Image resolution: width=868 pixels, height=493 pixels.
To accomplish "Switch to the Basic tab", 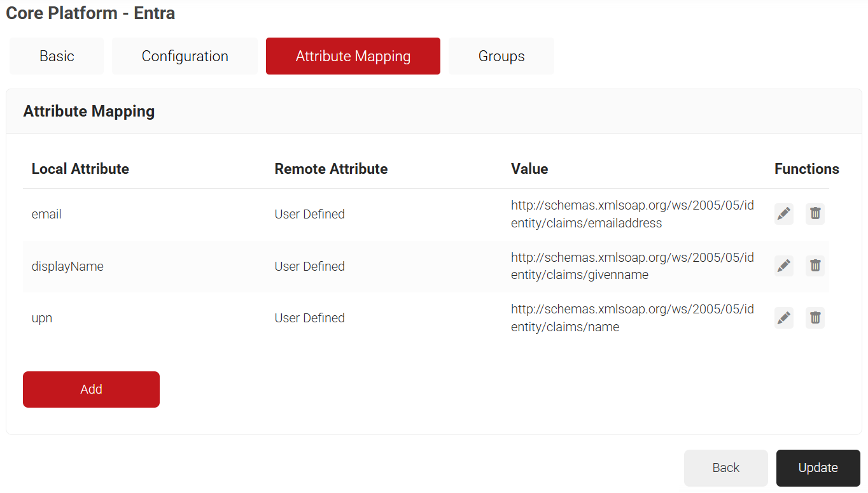I will pyautogui.click(x=57, y=56).
